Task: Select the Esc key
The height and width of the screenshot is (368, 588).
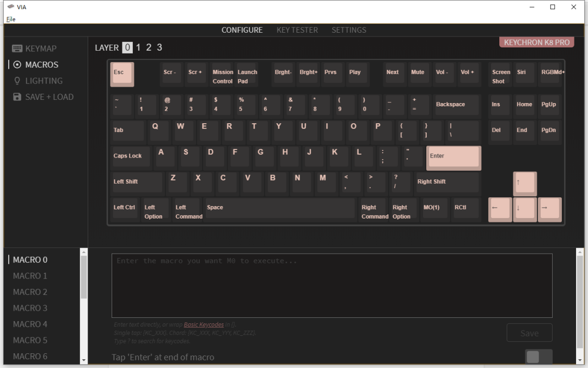Action: pyautogui.click(x=122, y=74)
